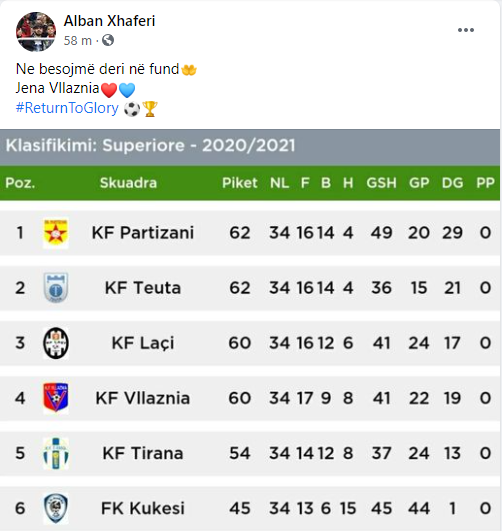Viewport: 502px width, 531px height.
Task: Click the KF Vllaznia club crest
Action: 56,398
